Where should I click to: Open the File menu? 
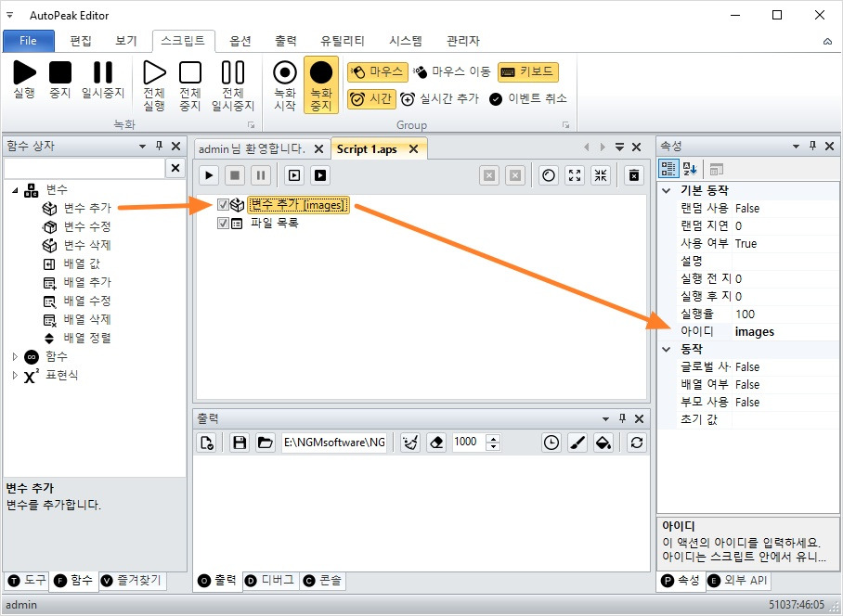(29, 41)
